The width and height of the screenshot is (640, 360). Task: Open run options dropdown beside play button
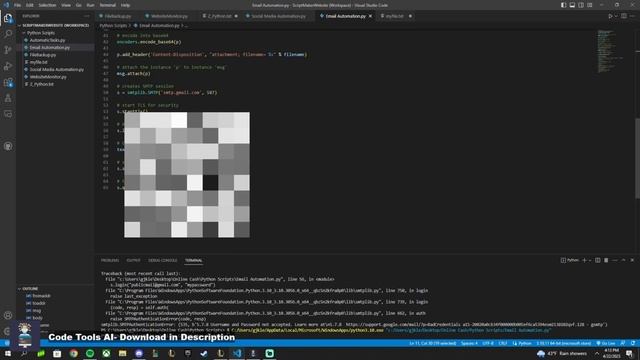point(616,16)
